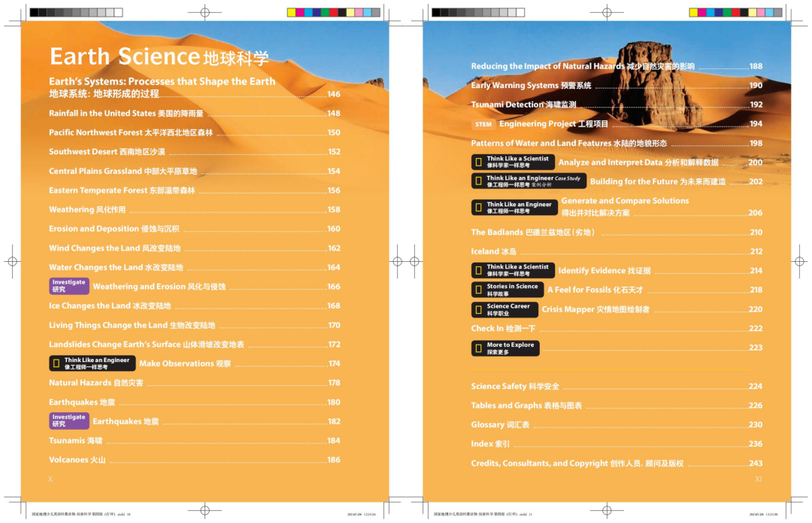The width and height of the screenshot is (812, 523).
Task: Open Living Things Change the Land entry
Action: pyautogui.click(x=132, y=326)
